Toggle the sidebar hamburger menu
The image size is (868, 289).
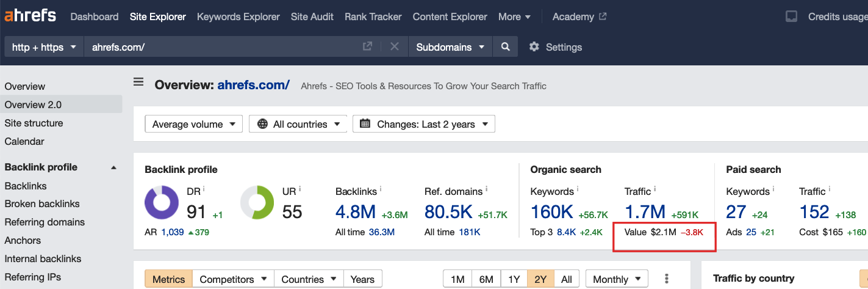click(x=138, y=82)
